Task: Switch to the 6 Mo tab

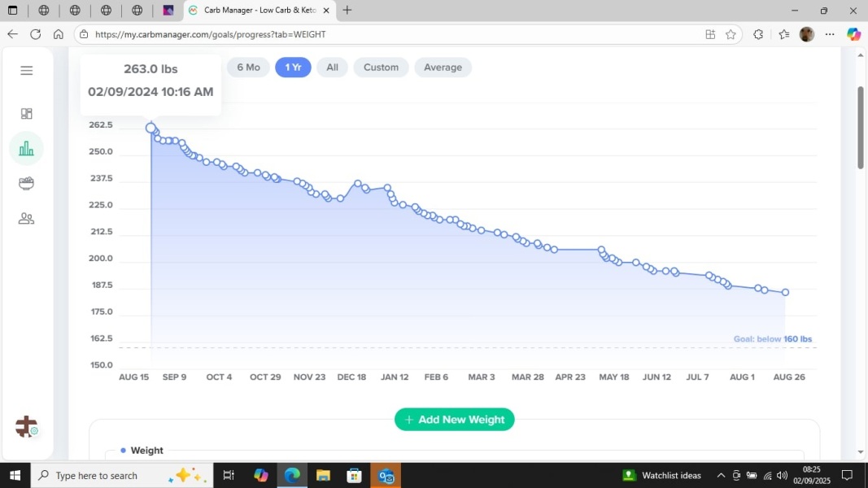Action: tap(248, 68)
